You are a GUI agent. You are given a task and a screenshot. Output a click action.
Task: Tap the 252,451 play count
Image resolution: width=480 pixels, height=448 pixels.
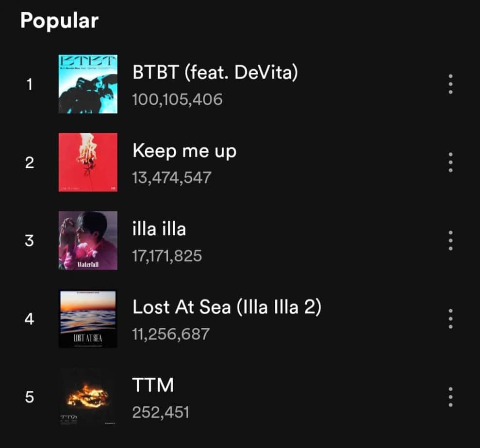tap(161, 413)
